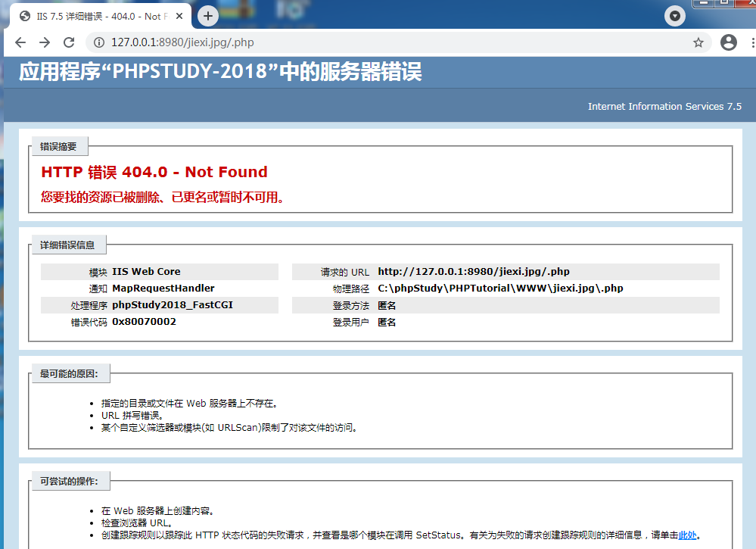Viewport: 756px width, 549px height.
Task: Click the 您要找的资源已被删除 message
Action: [x=162, y=198]
